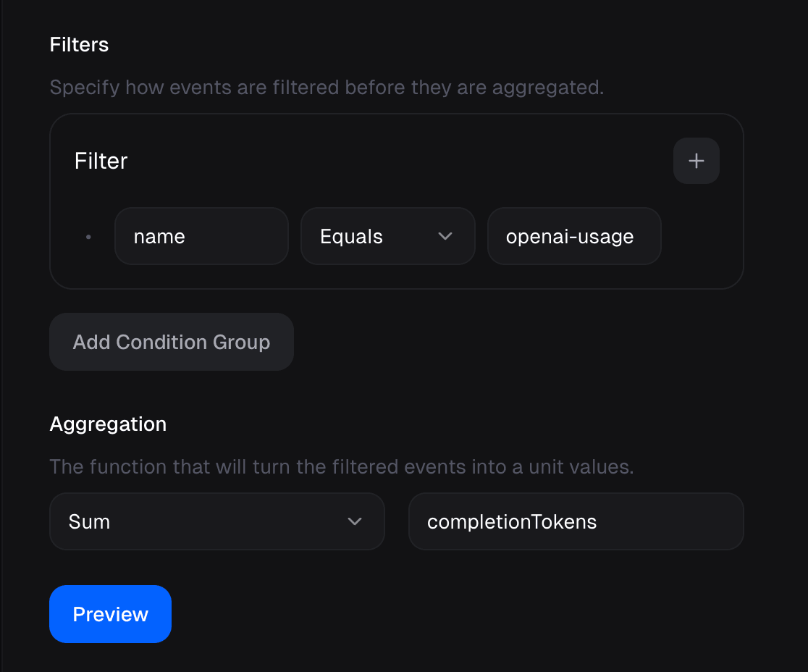Click the plus icon in Filter card
Image resolution: width=808 pixels, height=672 pixels.
click(x=696, y=161)
